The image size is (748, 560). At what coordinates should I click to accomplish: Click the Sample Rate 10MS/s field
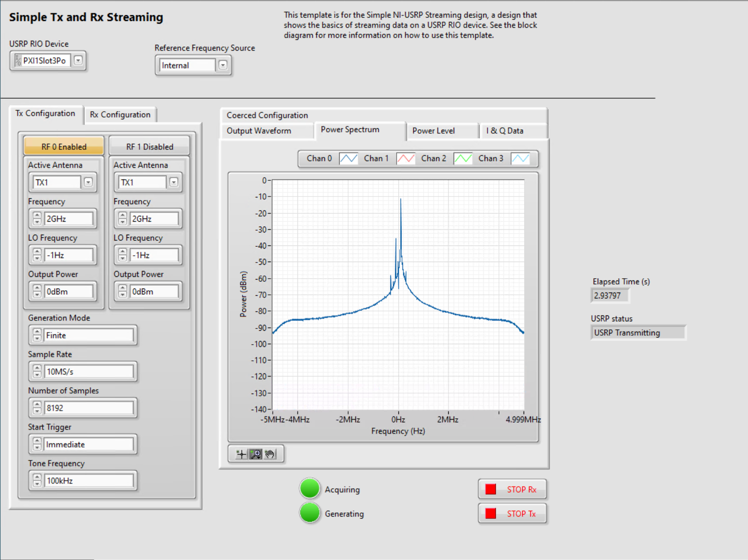pyautogui.click(x=89, y=372)
